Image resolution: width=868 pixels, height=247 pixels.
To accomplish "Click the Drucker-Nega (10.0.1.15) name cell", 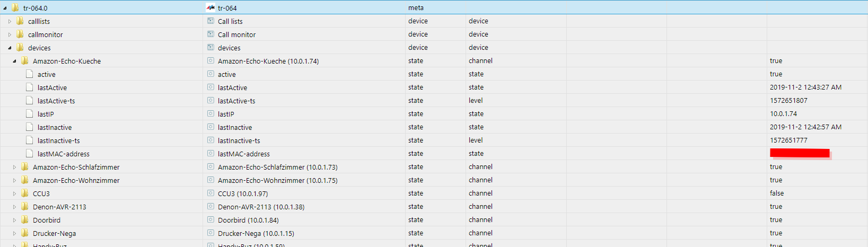I will pos(256,233).
